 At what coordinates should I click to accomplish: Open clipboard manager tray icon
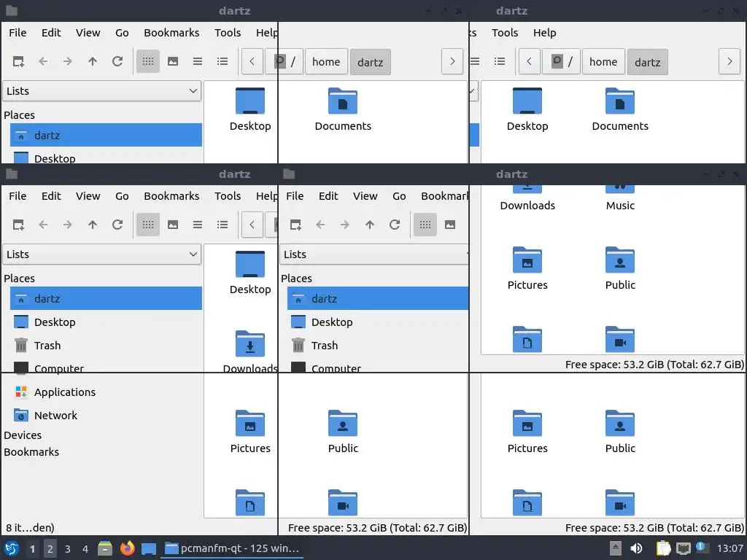pyautogui.click(x=663, y=548)
